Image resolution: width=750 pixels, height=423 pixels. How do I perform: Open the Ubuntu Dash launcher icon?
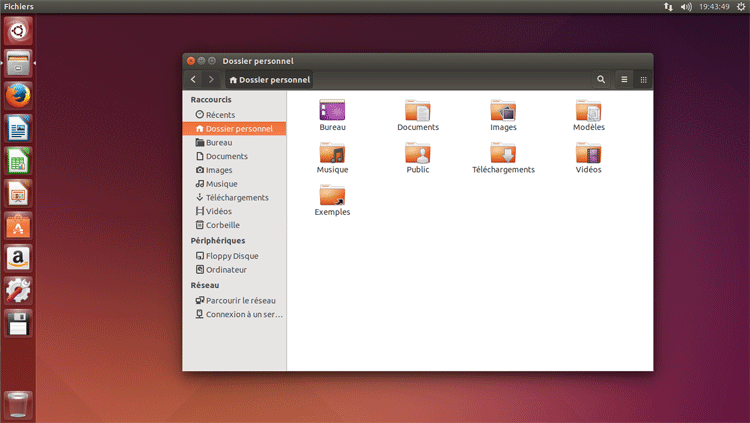click(18, 31)
